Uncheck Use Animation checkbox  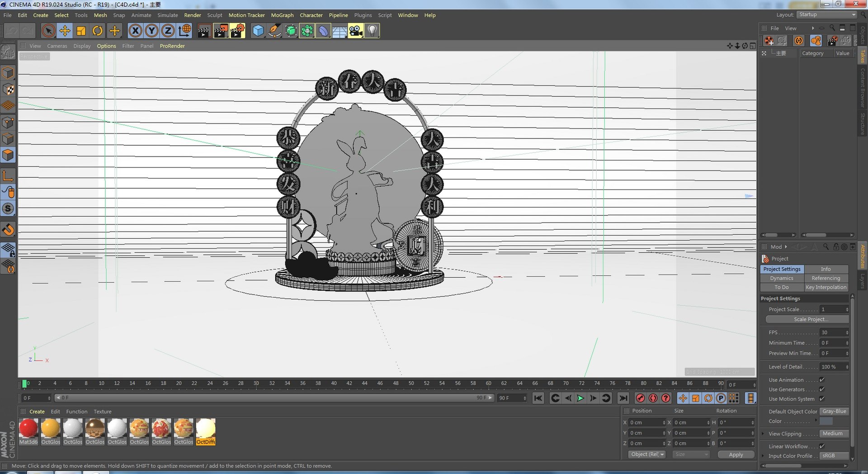click(822, 380)
